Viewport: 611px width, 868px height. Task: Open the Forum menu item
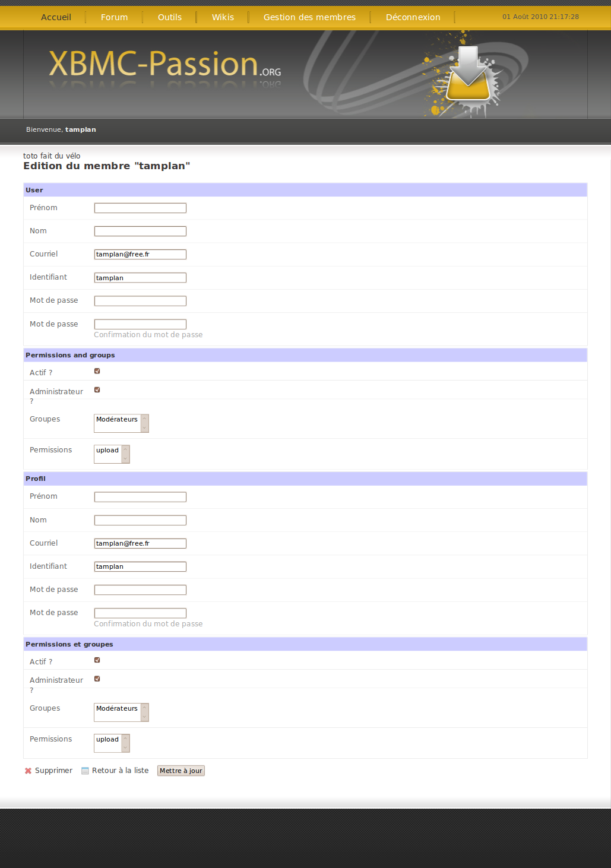114,17
